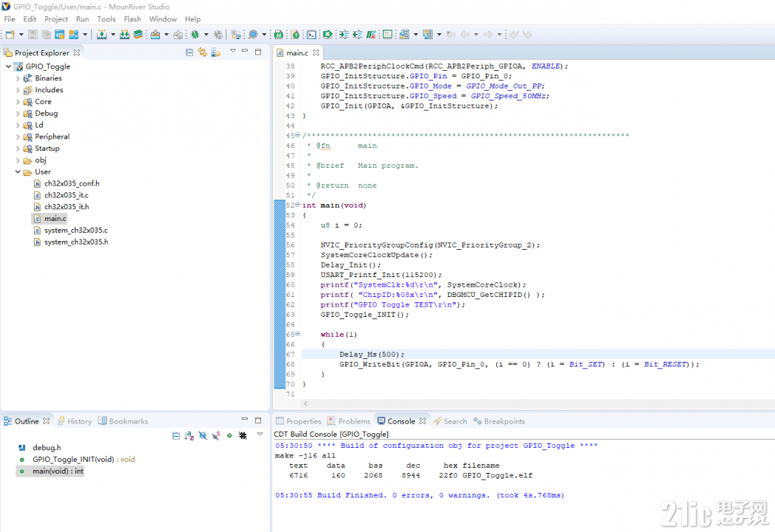The width and height of the screenshot is (775, 532).
Task: Click on Delay_Ms(500) code line
Action: pyautogui.click(x=372, y=354)
